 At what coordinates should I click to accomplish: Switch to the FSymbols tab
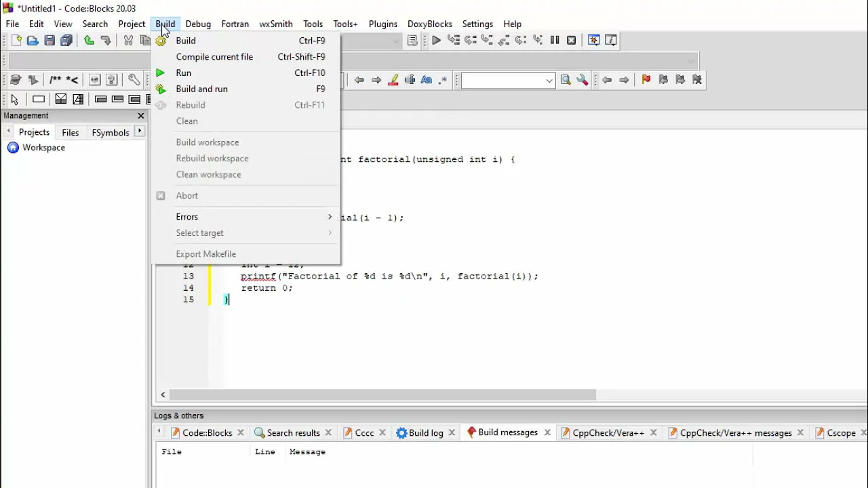click(111, 133)
